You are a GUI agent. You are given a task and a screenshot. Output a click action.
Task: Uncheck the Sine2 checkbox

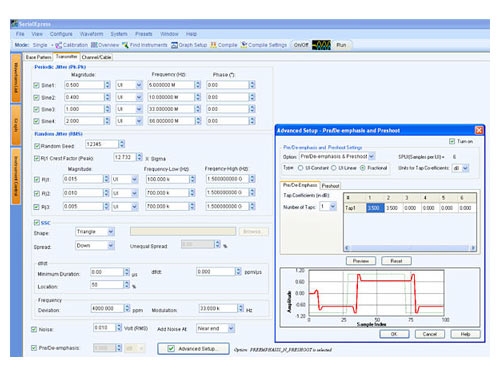36,97
